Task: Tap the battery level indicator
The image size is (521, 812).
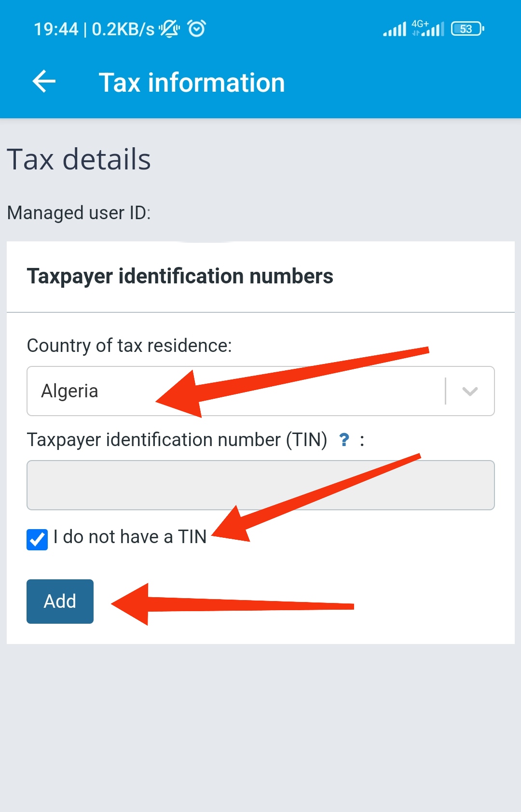Action: point(467,29)
